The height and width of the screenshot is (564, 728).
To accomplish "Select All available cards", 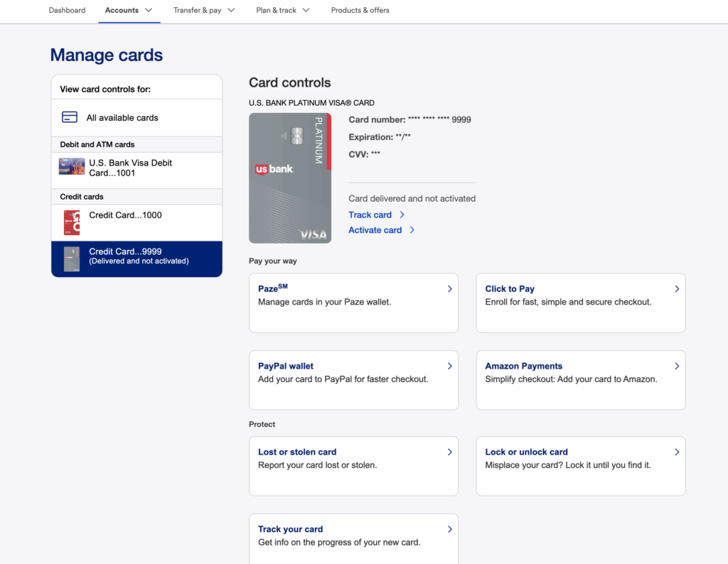I will point(136,118).
